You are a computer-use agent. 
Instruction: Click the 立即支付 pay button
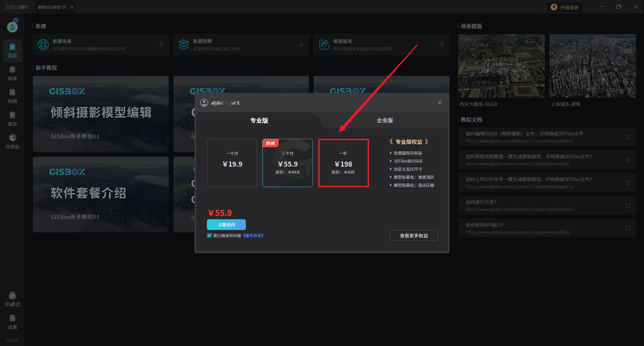pos(226,225)
